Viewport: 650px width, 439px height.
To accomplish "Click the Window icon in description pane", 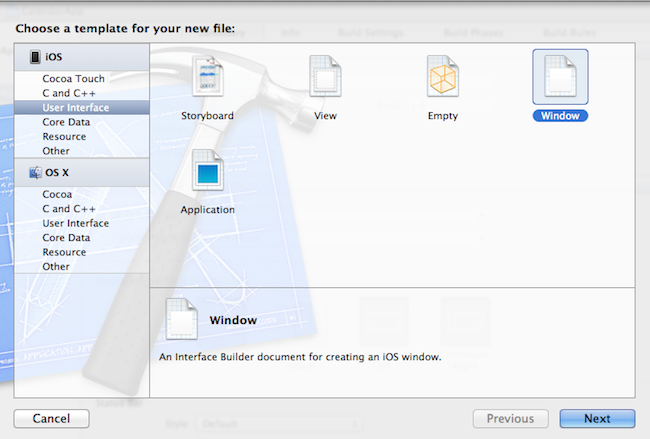I will pos(182,319).
